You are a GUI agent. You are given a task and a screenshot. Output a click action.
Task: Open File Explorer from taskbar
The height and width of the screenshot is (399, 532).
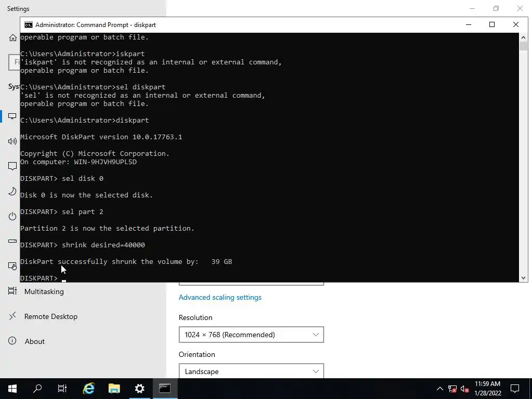(x=114, y=389)
